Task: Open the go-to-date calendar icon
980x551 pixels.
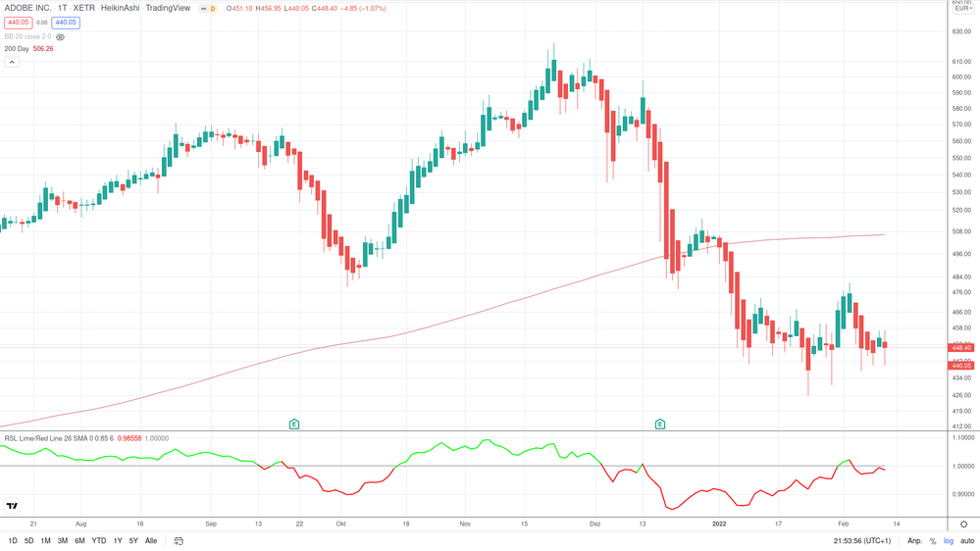Action: 179,541
